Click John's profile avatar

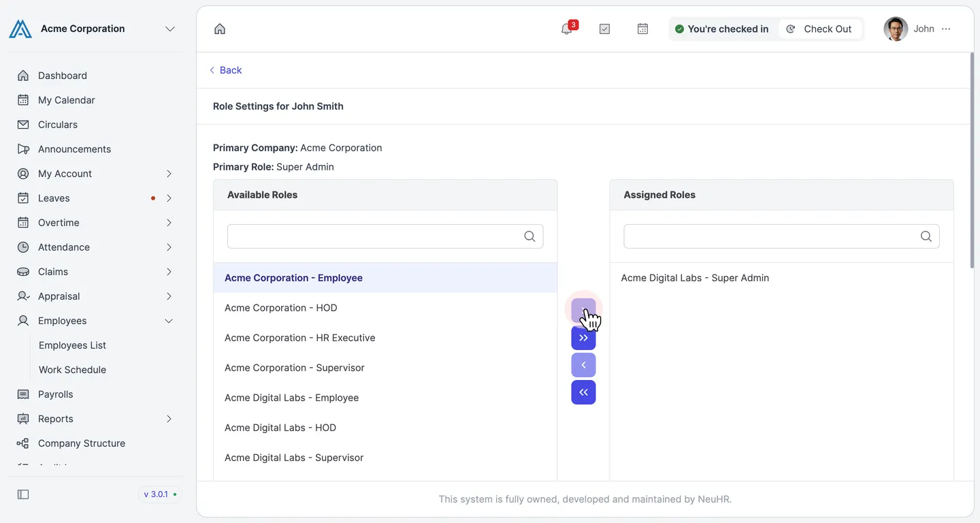896,29
